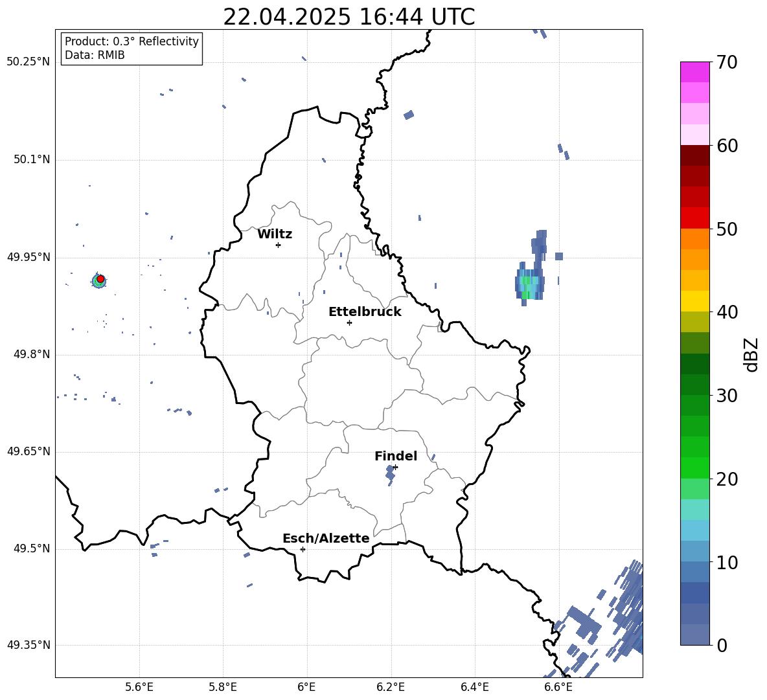Click the 6.4°E longitude label

point(474,687)
